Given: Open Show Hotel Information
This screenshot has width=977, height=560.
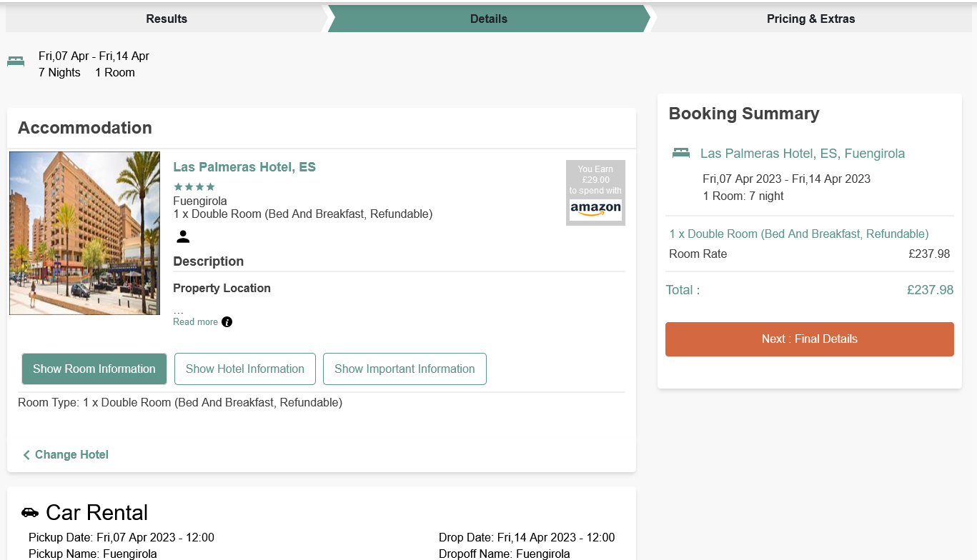Looking at the screenshot, I should pyautogui.click(x=244, y=369).
